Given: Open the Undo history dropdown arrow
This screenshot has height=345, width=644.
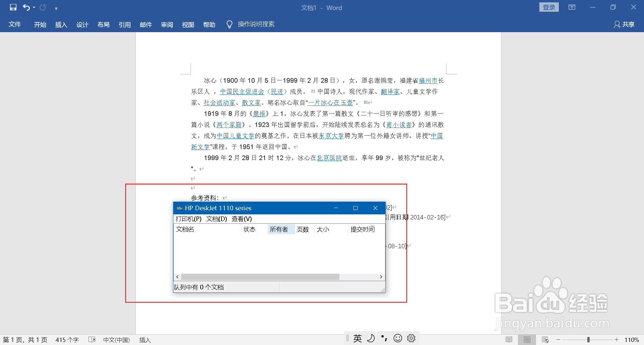Looking at the screenshot, I should (x=34, y=8).
